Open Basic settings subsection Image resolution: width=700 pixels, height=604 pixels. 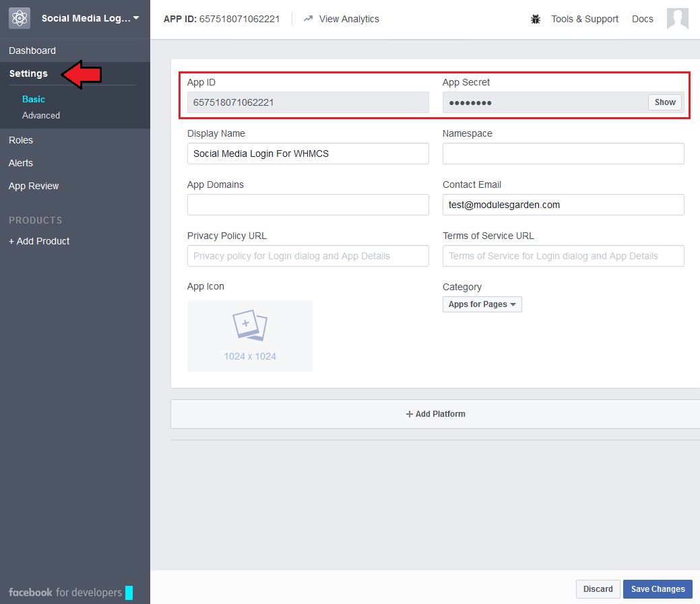pyautogui.click(x=34, y=99)
